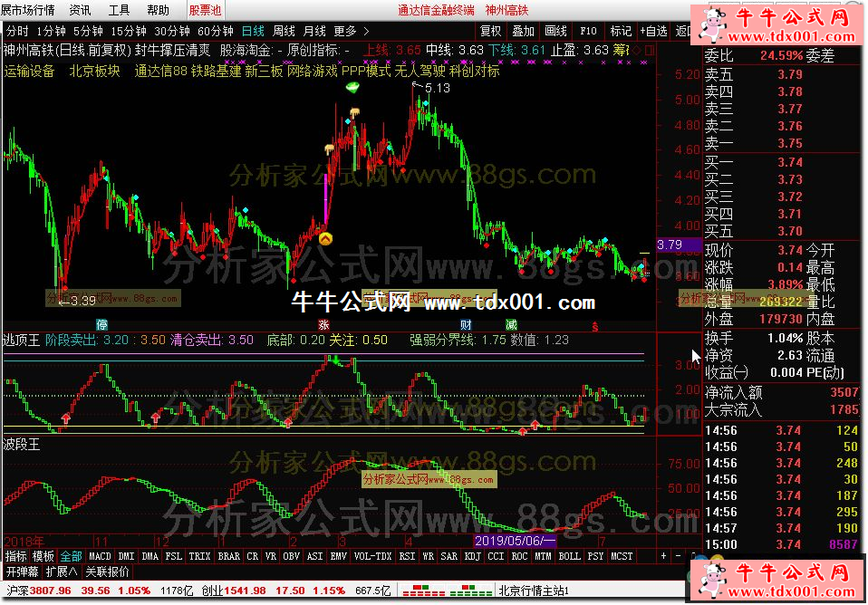868x605 pixels.
Task: Open the 帮助 menu
Action: 158,10
